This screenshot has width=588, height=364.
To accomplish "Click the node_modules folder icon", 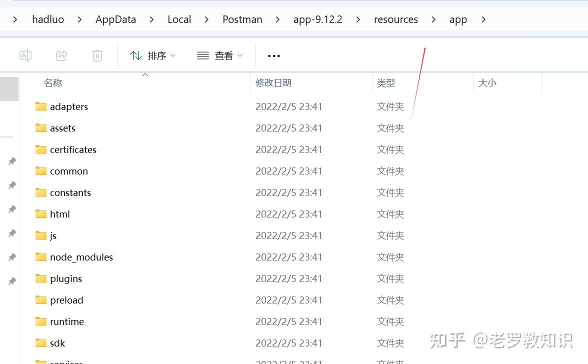I will (x=41, y=257).
